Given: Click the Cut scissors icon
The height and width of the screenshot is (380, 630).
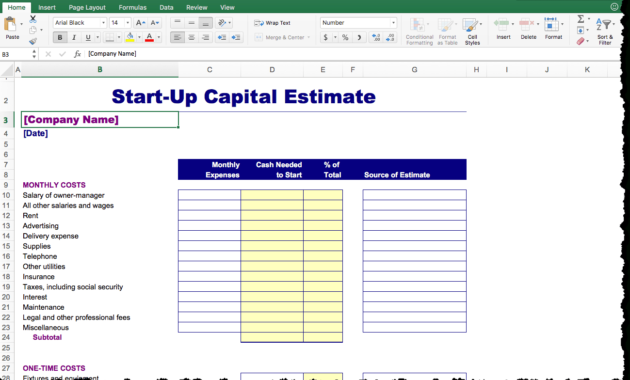Looking at the screenshot, I should pyautogui.click(x=33, y=19).
